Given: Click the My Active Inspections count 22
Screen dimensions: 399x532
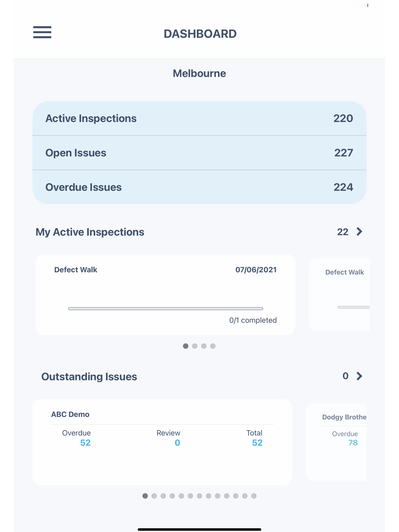Looking at the screenshot, I should pyautogui.click(x=343, y=232).
